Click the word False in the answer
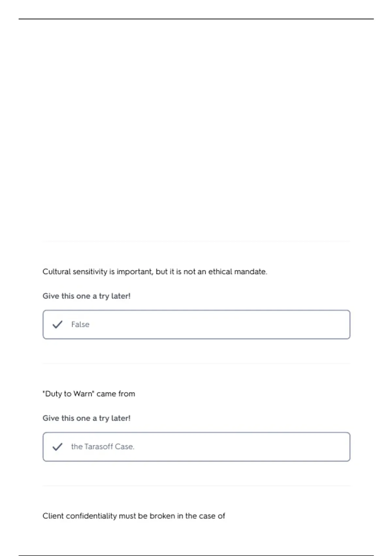Screen dimensions: 392x556 click(x=80, y=324)
